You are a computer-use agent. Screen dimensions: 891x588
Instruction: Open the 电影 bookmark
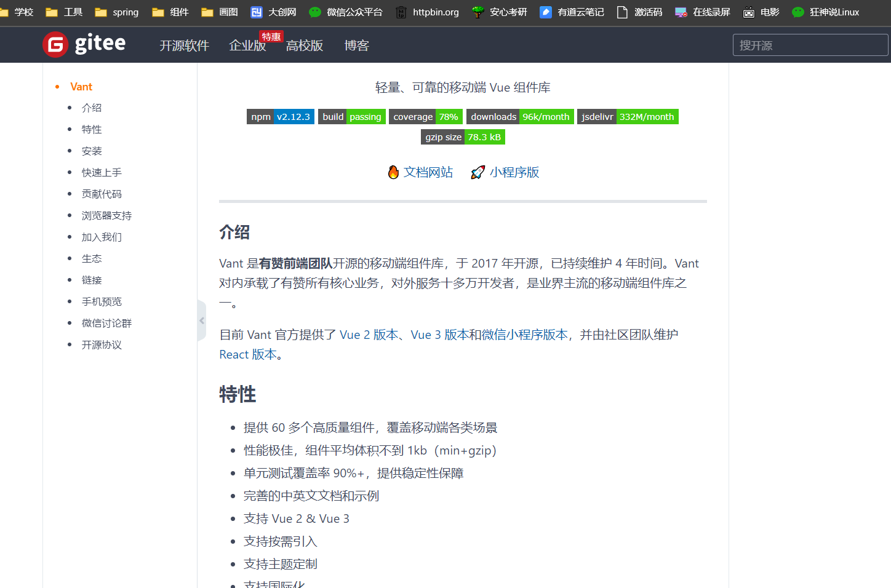point(761,12)
